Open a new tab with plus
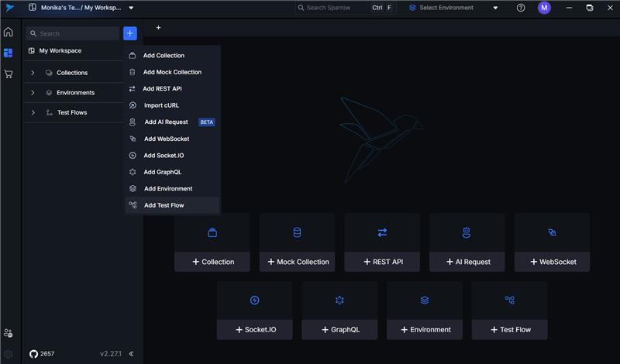The width and height of the screenshot is (620, 364). (x=158, y=28)
